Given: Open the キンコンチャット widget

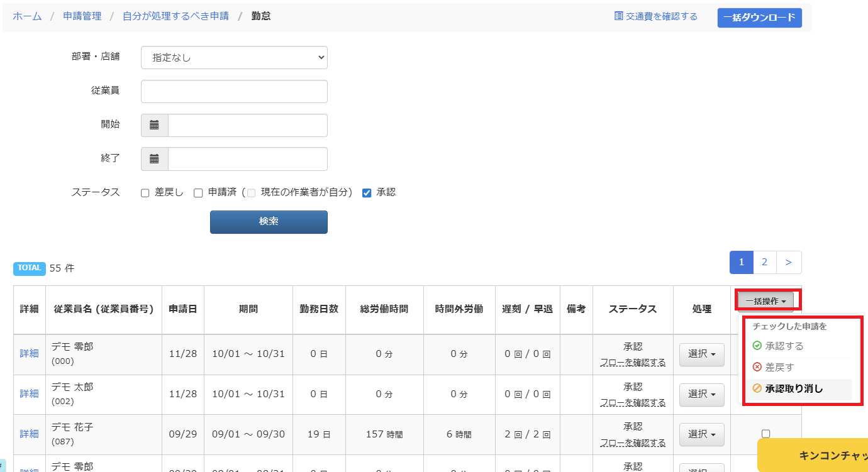Looking at the screenshot, I should tap(813, 456).
